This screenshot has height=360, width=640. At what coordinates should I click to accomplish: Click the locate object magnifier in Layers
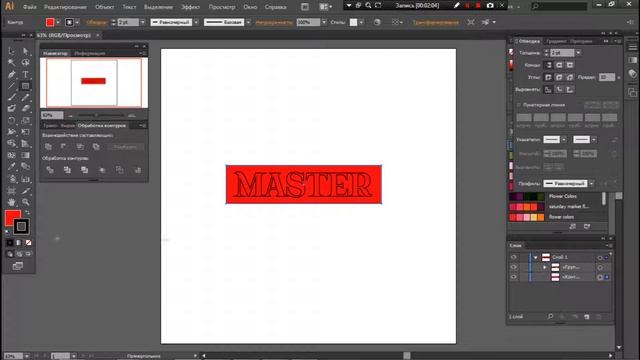[x=550, y=316]
